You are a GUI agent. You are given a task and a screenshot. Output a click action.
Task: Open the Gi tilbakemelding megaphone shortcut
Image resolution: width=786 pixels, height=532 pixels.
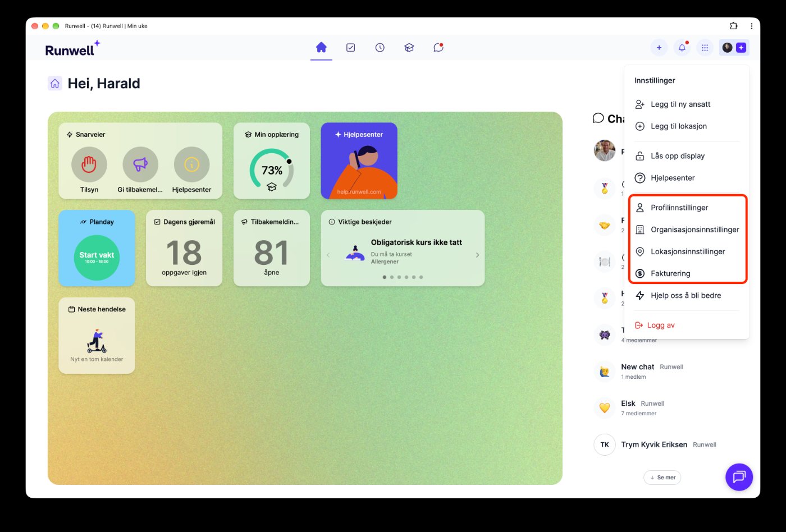tap(140, 164)
